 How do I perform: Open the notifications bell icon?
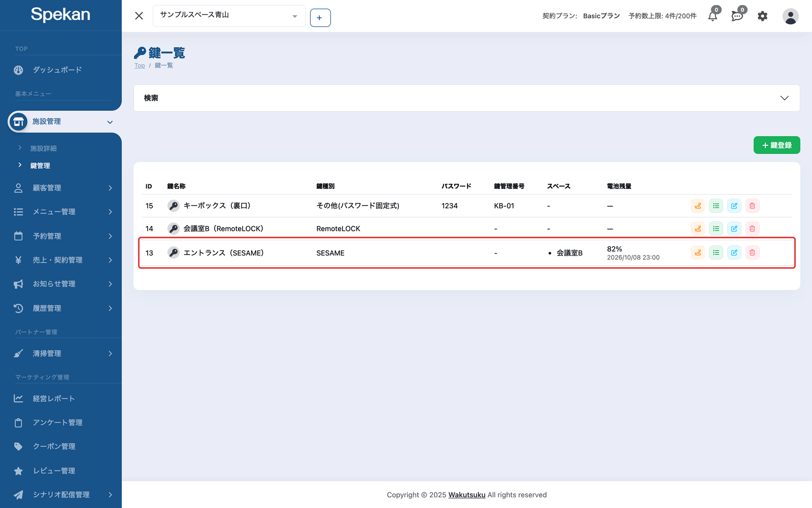(713, 16)
